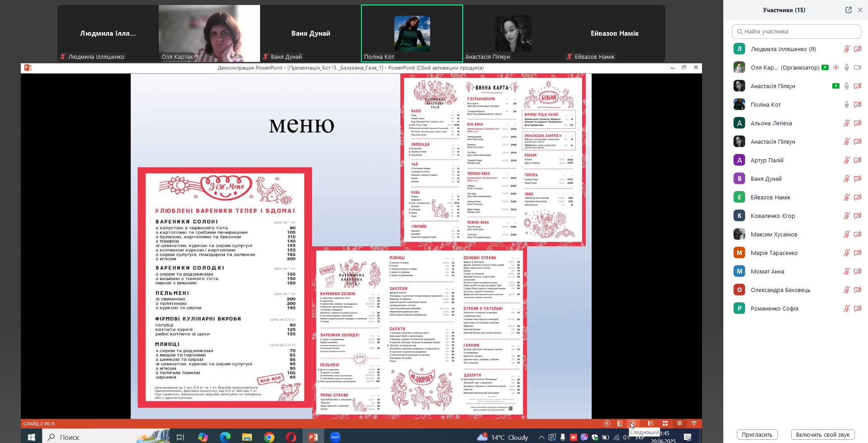The height and width of the screenshot is (443, 868).
Task: Open Google Chrome from taskbar
Action: (x=269, y=437)
